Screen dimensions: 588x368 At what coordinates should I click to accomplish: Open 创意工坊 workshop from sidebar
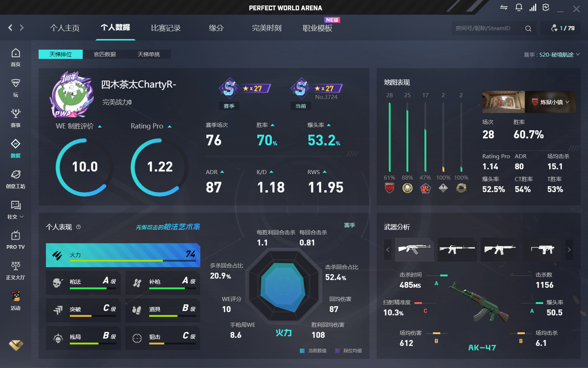15,179
